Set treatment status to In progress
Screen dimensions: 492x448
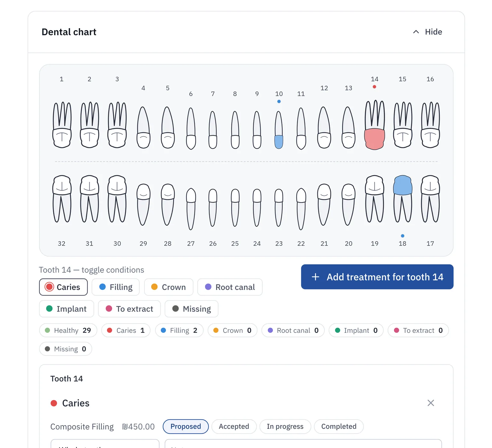coord(285,427)
